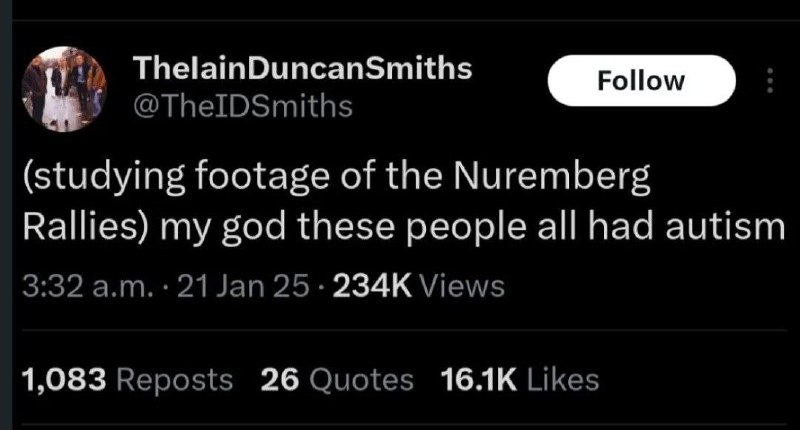Click the 3:32 a.m. timestamp

87,286
